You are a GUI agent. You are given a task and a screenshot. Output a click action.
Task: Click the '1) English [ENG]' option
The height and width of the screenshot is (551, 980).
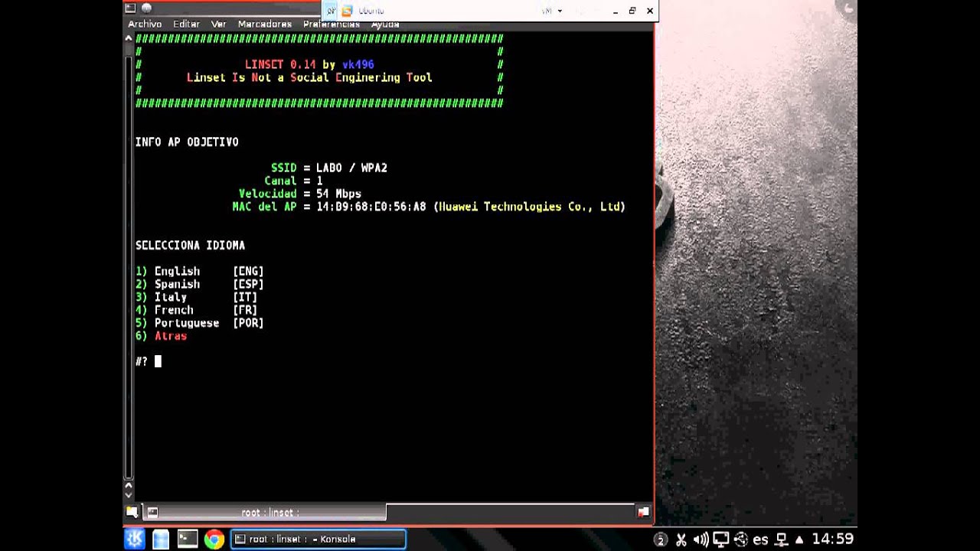pos(200,271)
